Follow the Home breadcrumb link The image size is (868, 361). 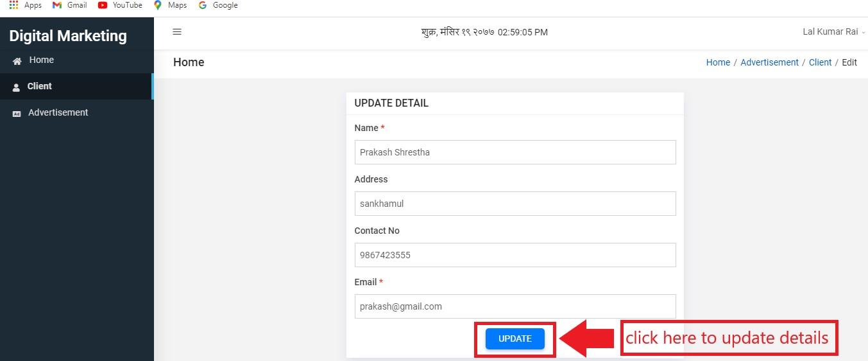pyautogui.click(x=718, y=62)
